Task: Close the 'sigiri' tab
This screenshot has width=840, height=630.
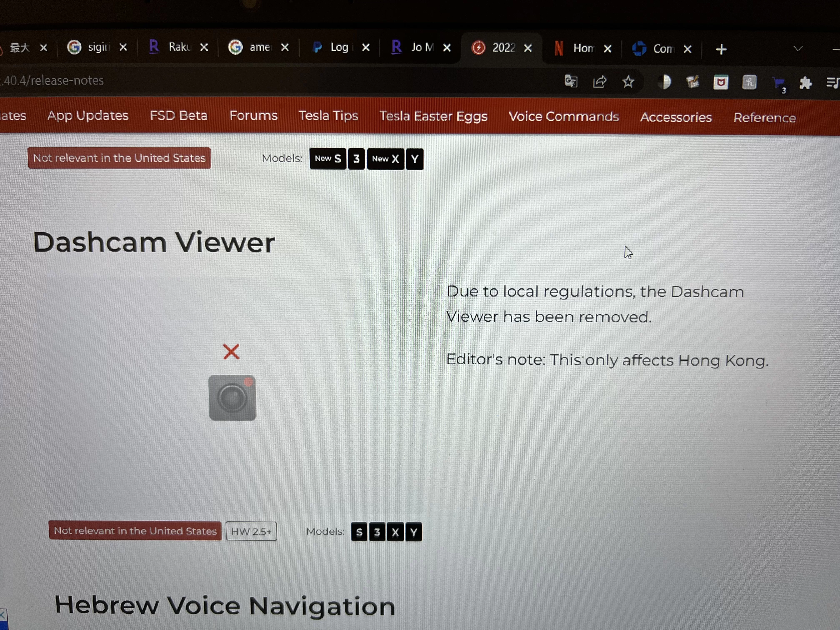Action: 123,47
